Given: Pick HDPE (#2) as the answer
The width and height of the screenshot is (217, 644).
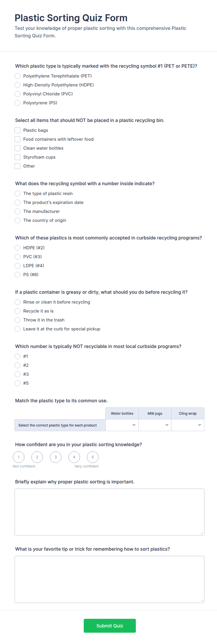Looking at the screenshot, I should click(17, 248).
